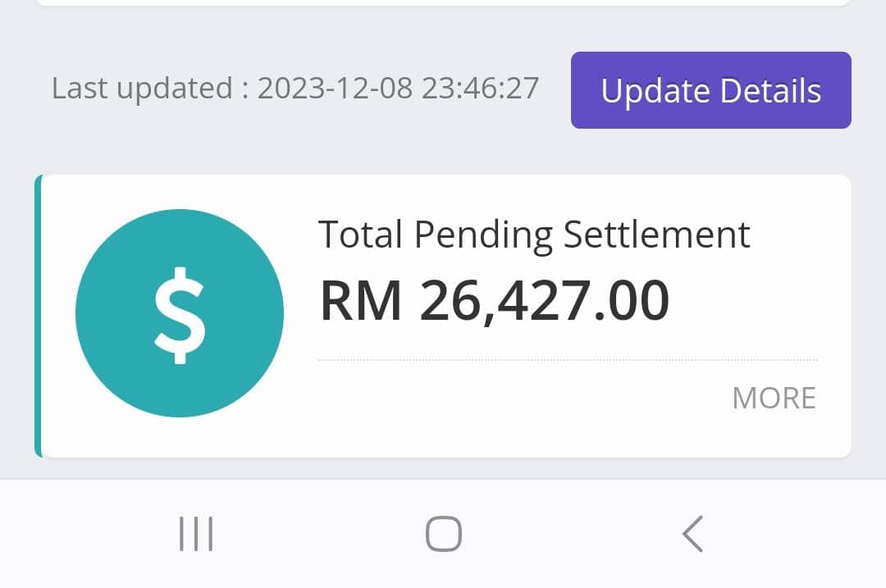Tap the teal left border of the card
The image size is (886, 588).
coord(38,316)
